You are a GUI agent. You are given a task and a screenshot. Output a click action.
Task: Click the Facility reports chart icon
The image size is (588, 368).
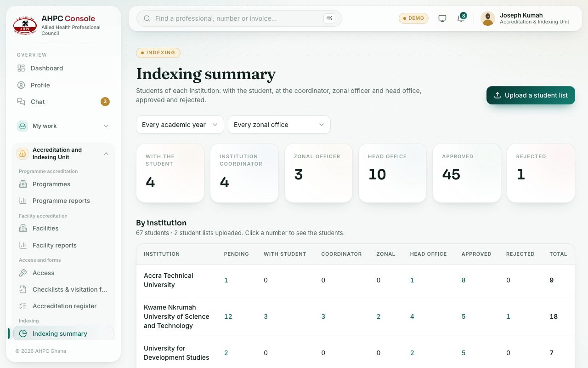(23, 246)
